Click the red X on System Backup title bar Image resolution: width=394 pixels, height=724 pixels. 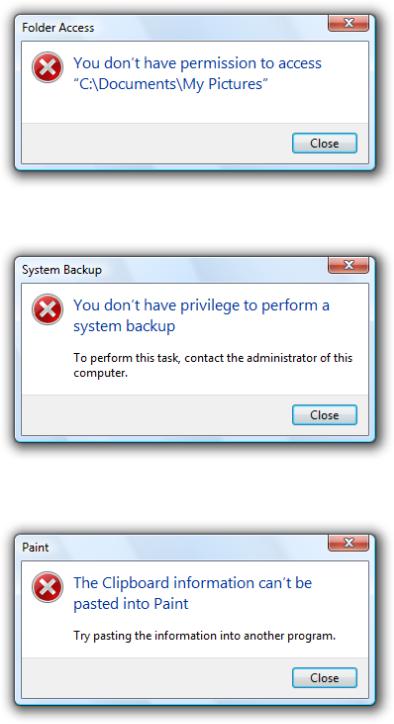349,265
